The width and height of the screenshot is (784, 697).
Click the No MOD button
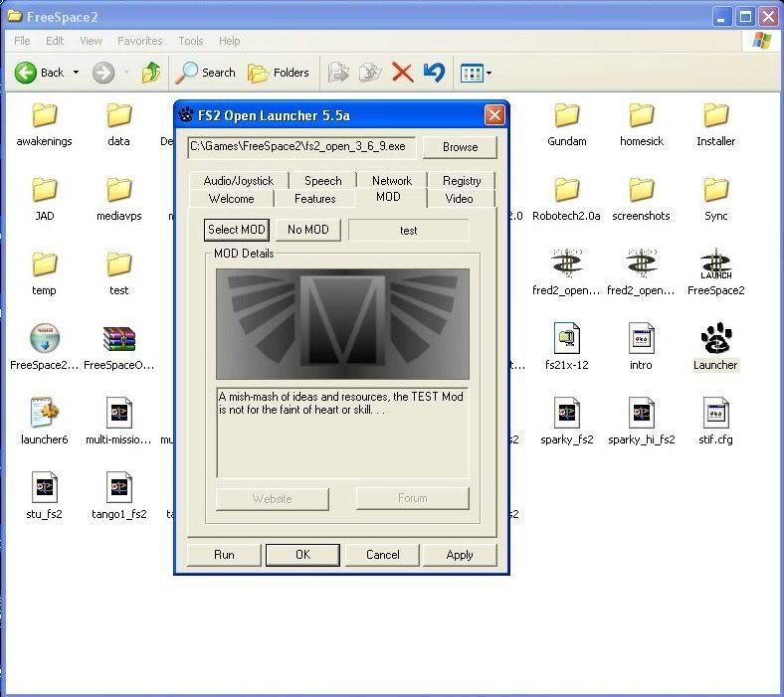click(308, 230)
